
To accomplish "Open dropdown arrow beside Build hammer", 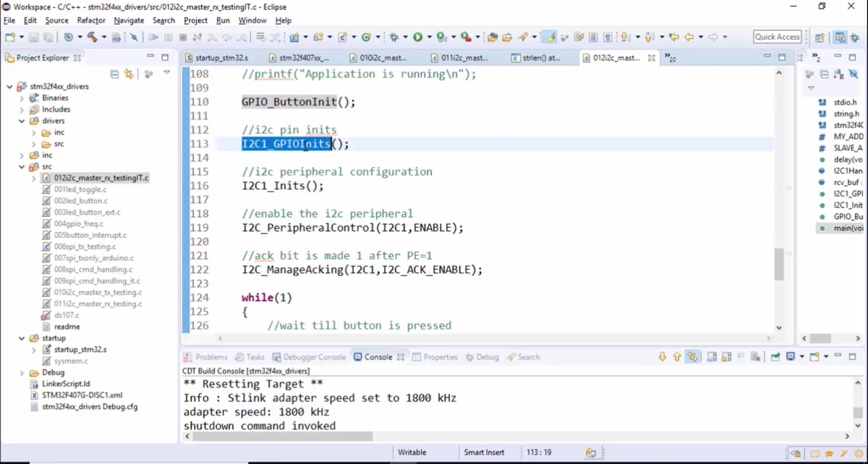I will [103, 37].
